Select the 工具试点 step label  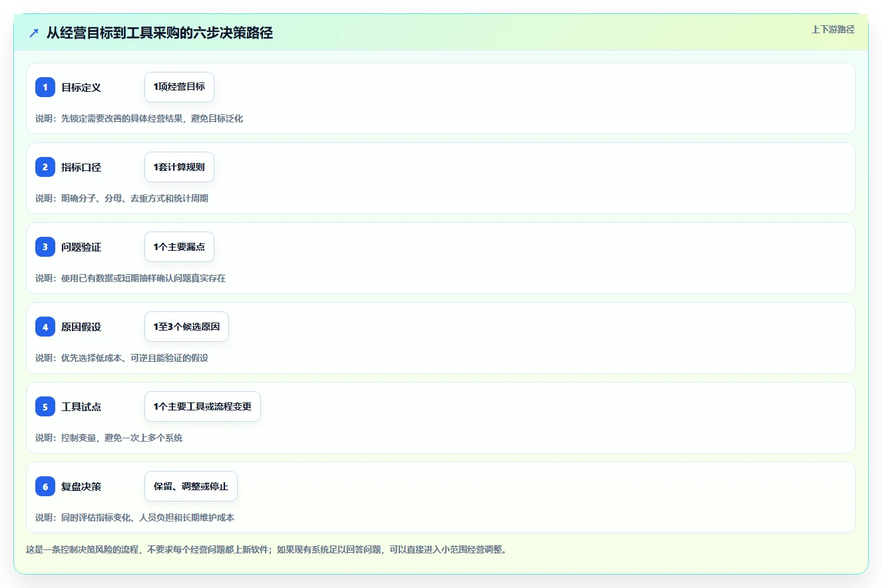pyautogui.click(x=81, y=406)
